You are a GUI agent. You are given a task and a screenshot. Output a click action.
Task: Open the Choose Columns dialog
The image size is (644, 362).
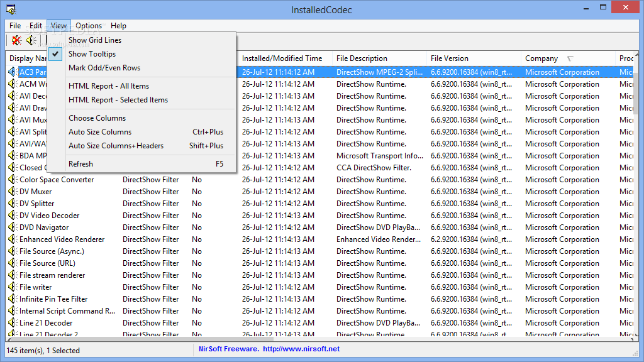pos(142,118)
